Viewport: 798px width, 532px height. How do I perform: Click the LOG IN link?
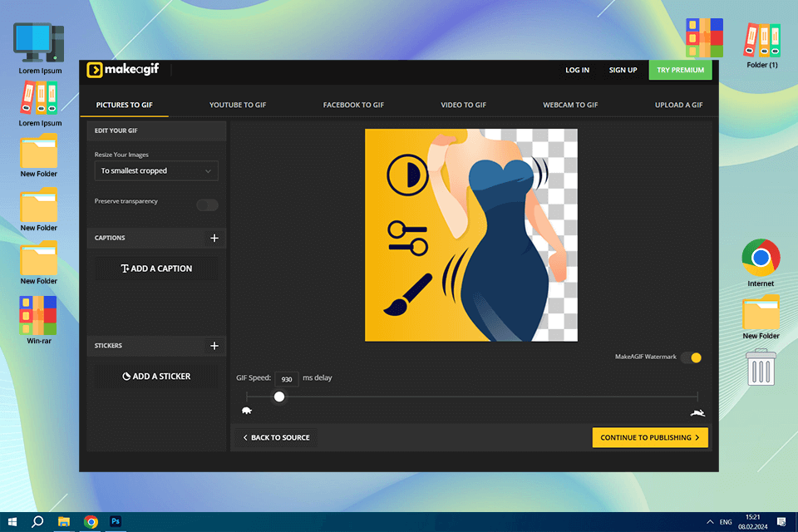577,70
